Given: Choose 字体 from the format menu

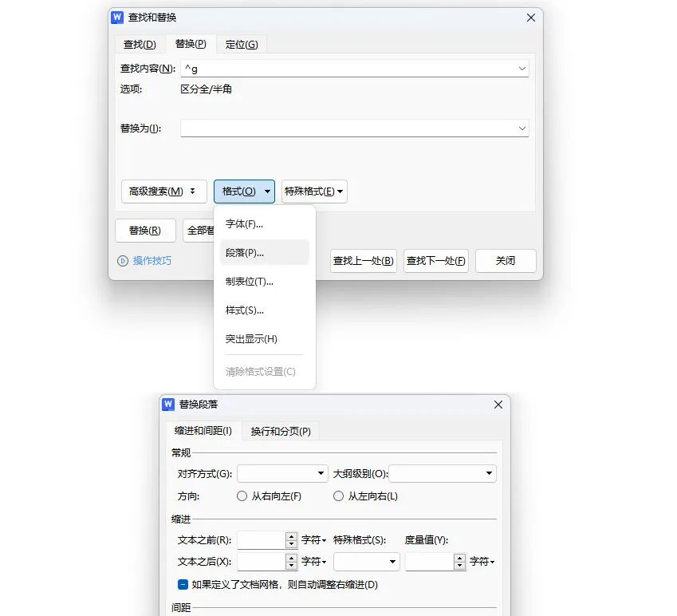Looking at the screenshot, I should [242, 224].
